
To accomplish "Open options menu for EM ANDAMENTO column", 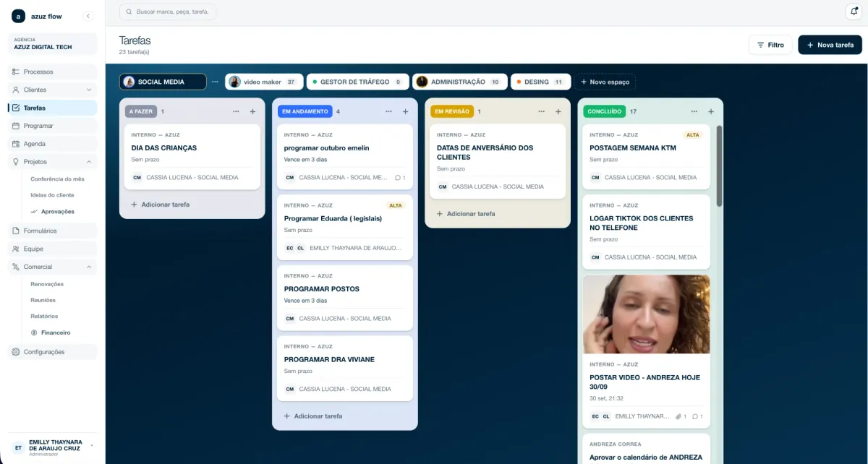I will coord(388,111).
